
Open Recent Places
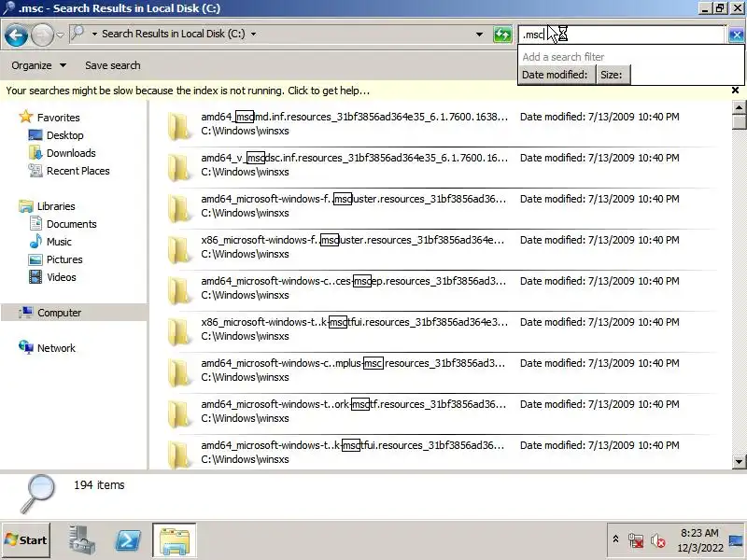78,171
